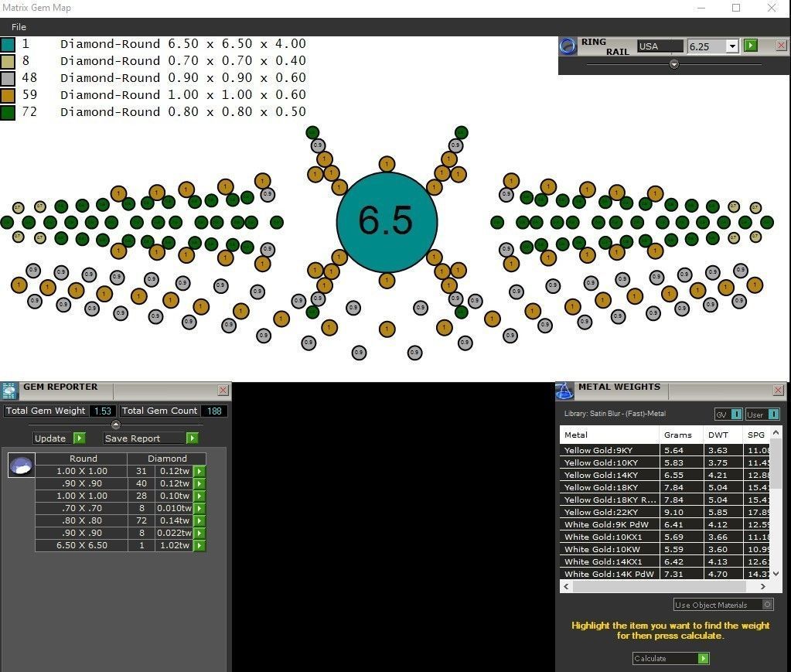Click the dark green swatch for 0.80 diamonds
The height and width of the screenshot is (672, 791).
click(x=8, y=112)
